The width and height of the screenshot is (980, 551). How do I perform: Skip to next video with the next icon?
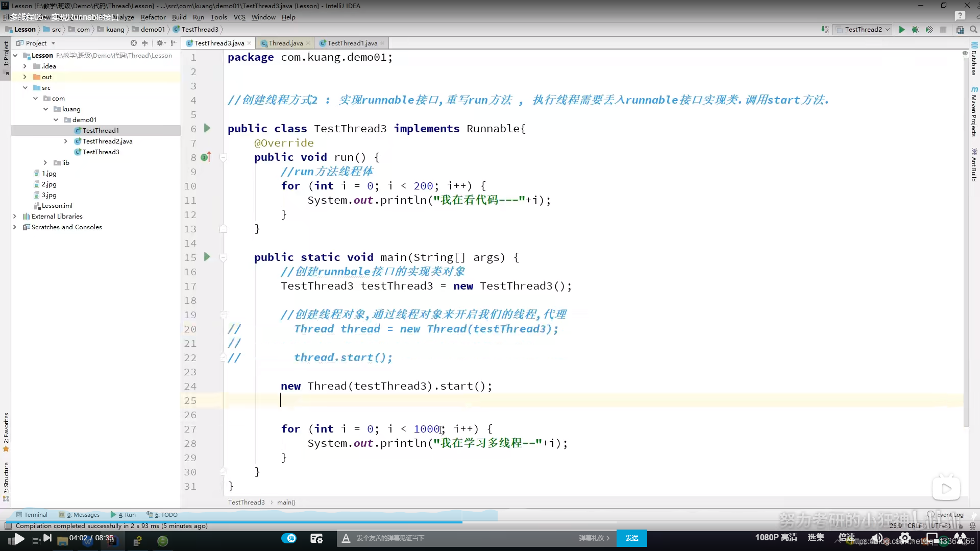47,538
